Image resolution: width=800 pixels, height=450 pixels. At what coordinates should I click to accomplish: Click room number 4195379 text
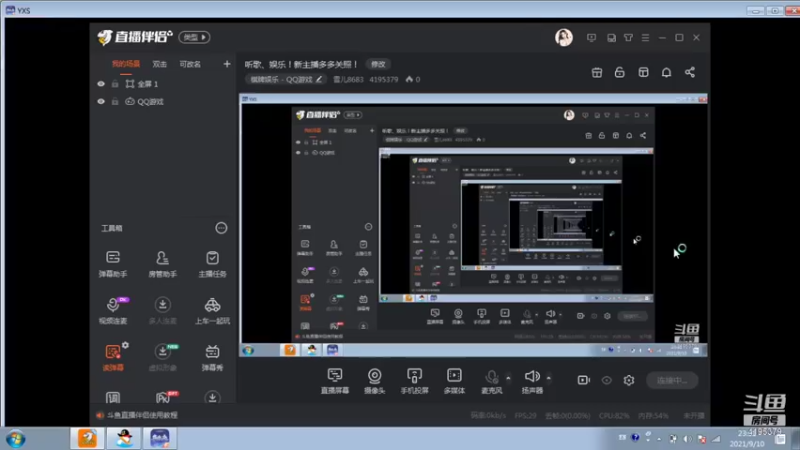tap(384, 80)
